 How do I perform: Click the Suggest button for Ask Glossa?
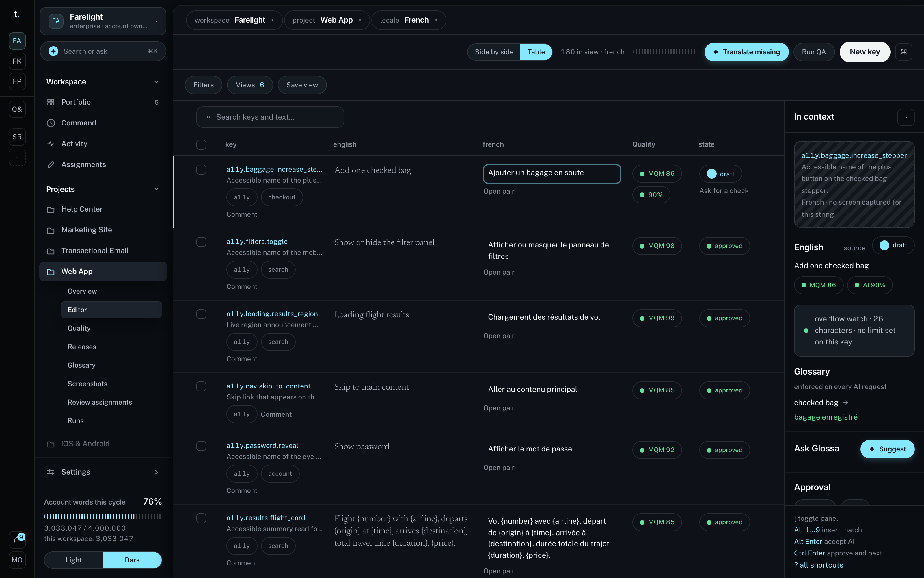pos(887,449)
